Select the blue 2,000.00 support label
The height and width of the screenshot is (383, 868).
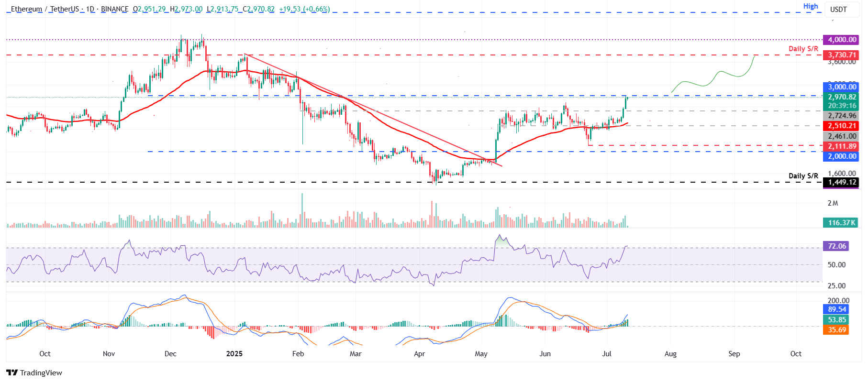[841, 156]
